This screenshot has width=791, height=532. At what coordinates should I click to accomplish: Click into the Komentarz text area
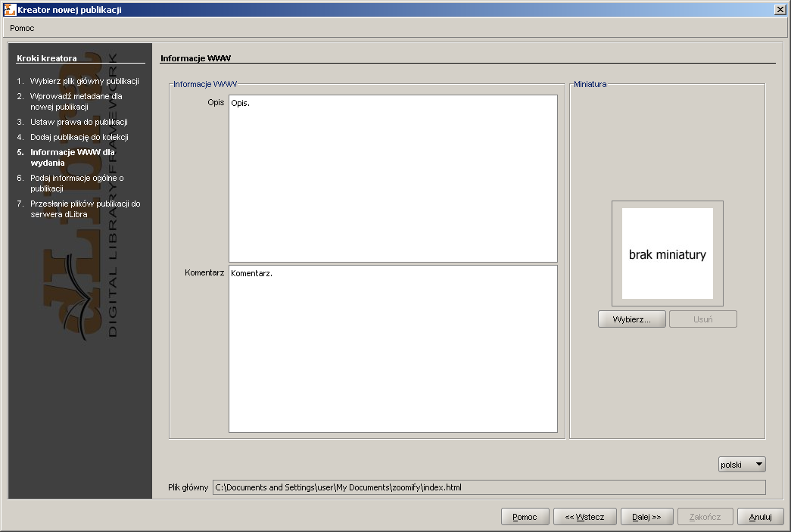(393, 349)
